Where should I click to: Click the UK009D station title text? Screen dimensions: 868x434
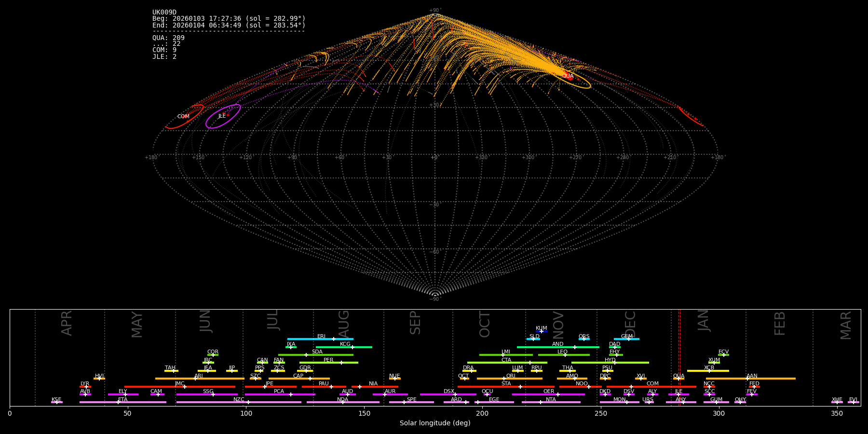click(164, 13)
